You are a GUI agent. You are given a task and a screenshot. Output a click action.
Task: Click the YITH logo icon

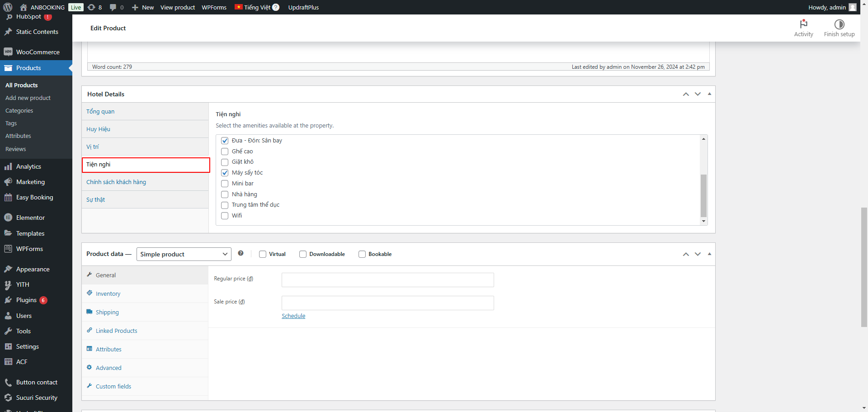(x=8, y=284)
